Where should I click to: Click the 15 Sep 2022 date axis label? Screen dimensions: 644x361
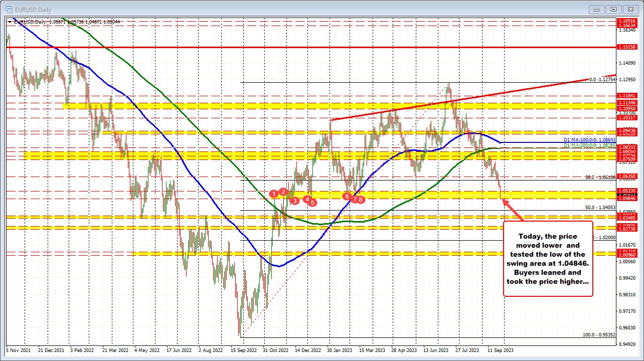point(243,350)
